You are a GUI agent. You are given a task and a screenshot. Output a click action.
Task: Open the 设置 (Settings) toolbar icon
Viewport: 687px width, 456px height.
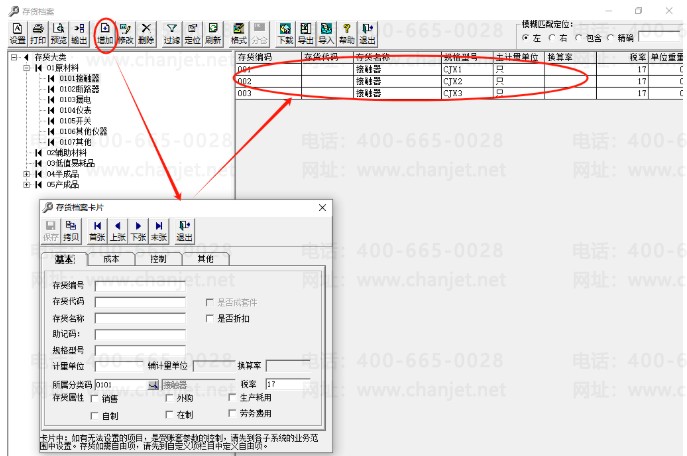[x=18, y=34]
